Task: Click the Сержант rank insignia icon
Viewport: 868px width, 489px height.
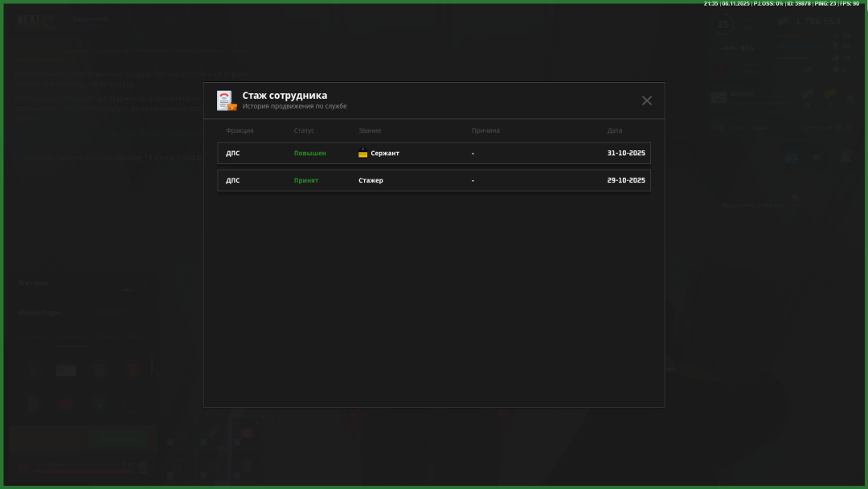Action: click(x=362, y=154)
